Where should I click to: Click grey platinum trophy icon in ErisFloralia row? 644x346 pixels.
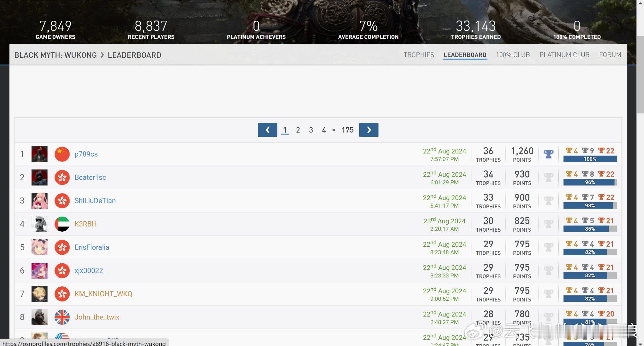tap(548, 247)
